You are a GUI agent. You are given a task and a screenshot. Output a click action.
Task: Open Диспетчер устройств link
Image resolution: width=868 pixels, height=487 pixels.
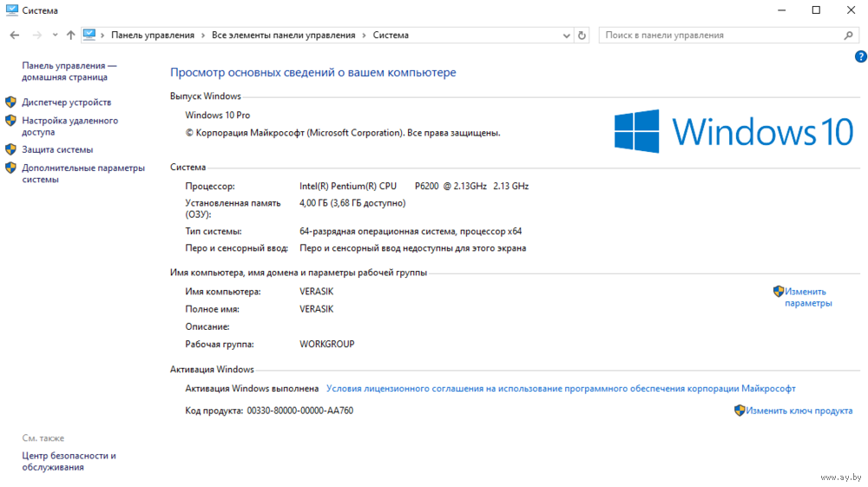click(x=67, y=102)
